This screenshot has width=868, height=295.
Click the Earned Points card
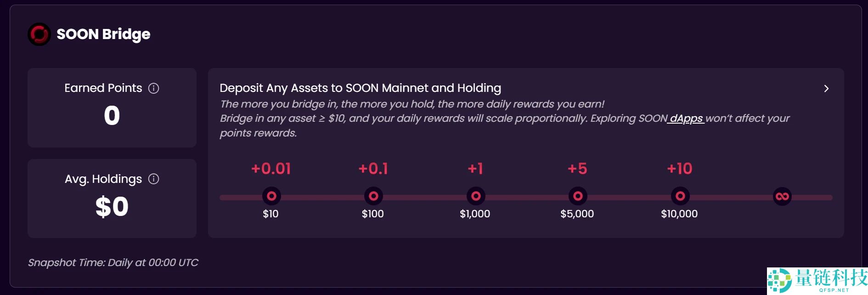(x=112, y=129)
